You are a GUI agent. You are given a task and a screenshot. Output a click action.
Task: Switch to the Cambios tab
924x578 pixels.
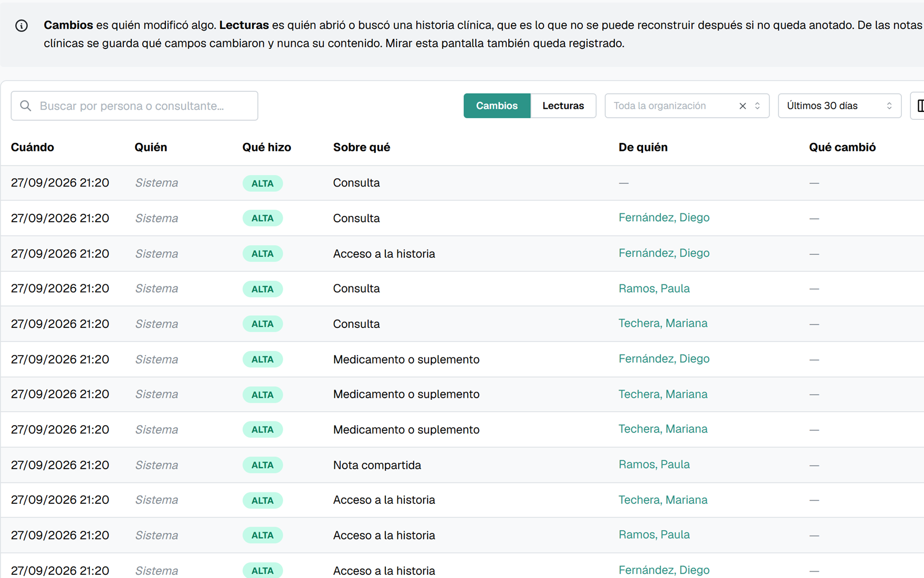tap(497, 106)
